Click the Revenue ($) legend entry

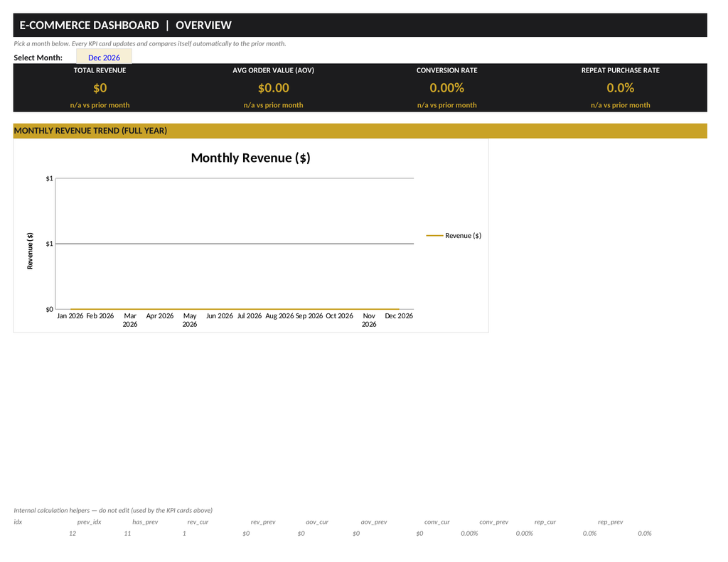click(454, 236)
